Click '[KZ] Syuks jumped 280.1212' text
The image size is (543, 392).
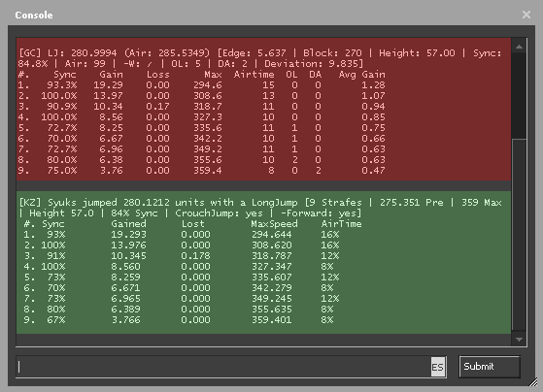coord(94,203)
